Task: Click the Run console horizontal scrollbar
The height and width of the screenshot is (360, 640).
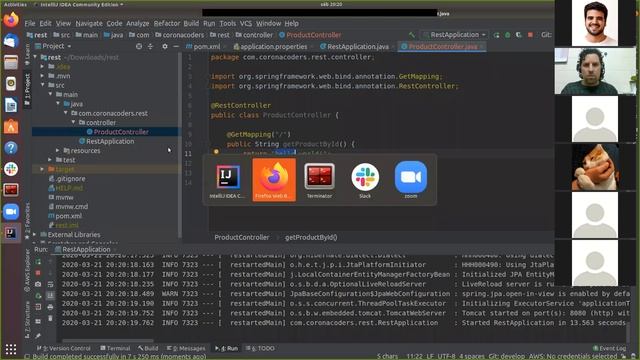Action: coord(108,340)
